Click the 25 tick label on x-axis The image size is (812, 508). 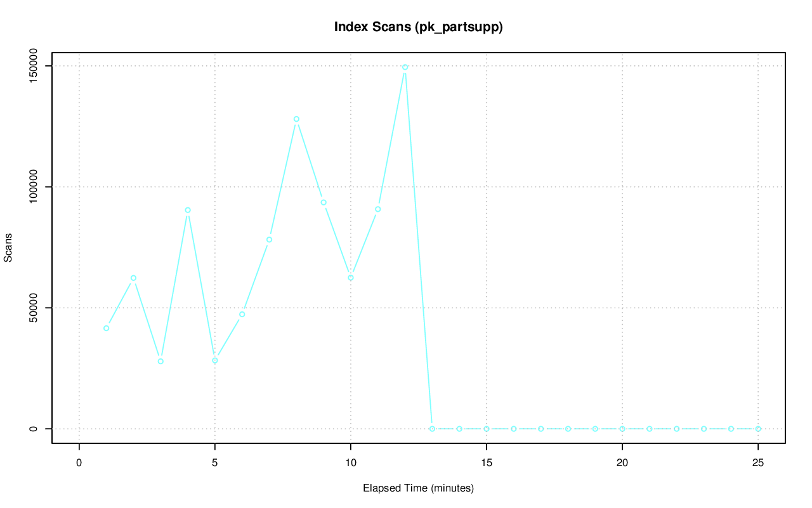[x=758, y=463]
